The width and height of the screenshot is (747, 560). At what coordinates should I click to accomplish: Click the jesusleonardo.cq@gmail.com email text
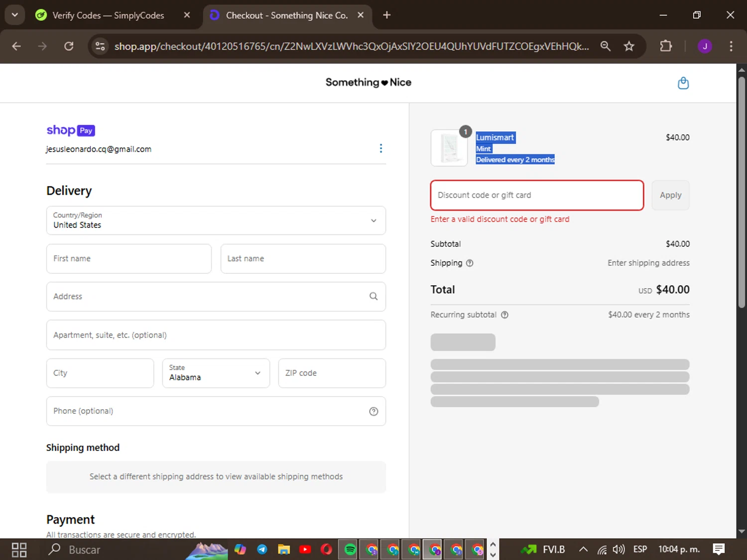click(99, 149)
